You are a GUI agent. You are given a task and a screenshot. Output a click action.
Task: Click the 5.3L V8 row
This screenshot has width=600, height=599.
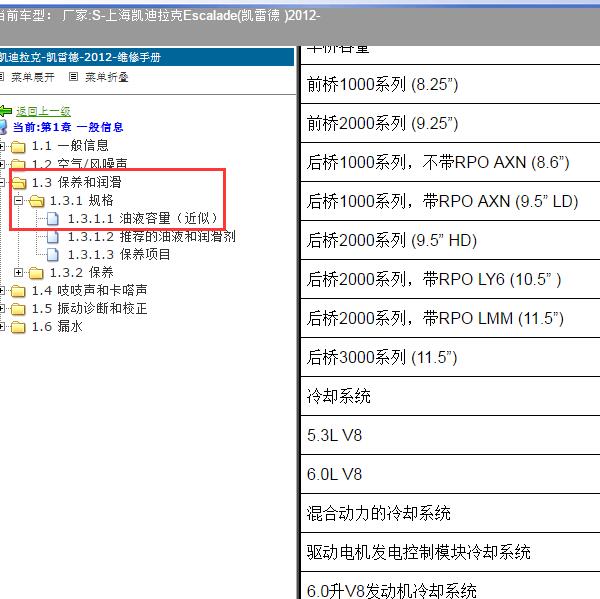450,436
